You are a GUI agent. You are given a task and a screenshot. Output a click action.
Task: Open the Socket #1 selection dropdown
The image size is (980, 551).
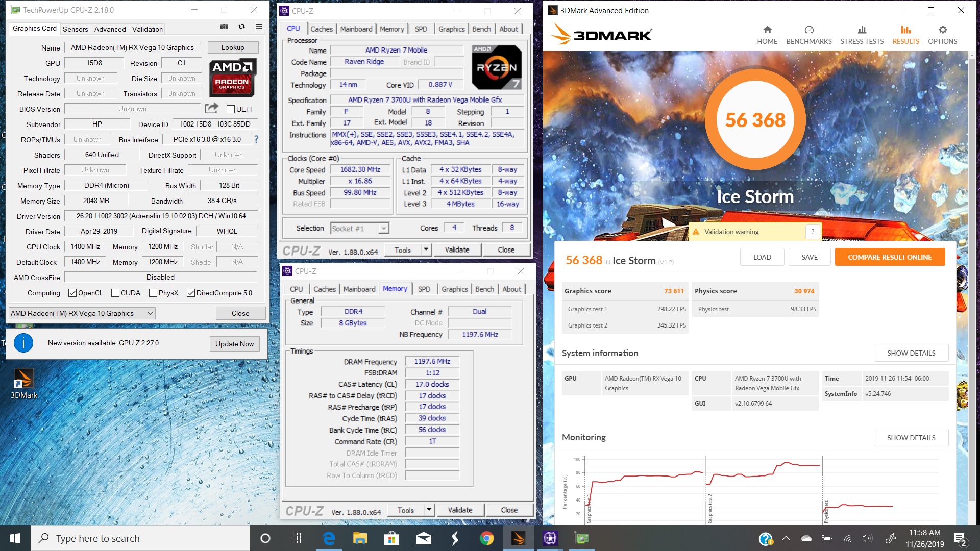pyautogui.click(x=359, y=228)
